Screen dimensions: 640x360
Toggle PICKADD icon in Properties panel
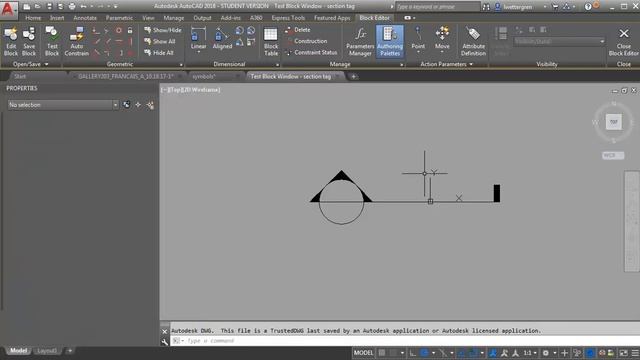[127, 105]
